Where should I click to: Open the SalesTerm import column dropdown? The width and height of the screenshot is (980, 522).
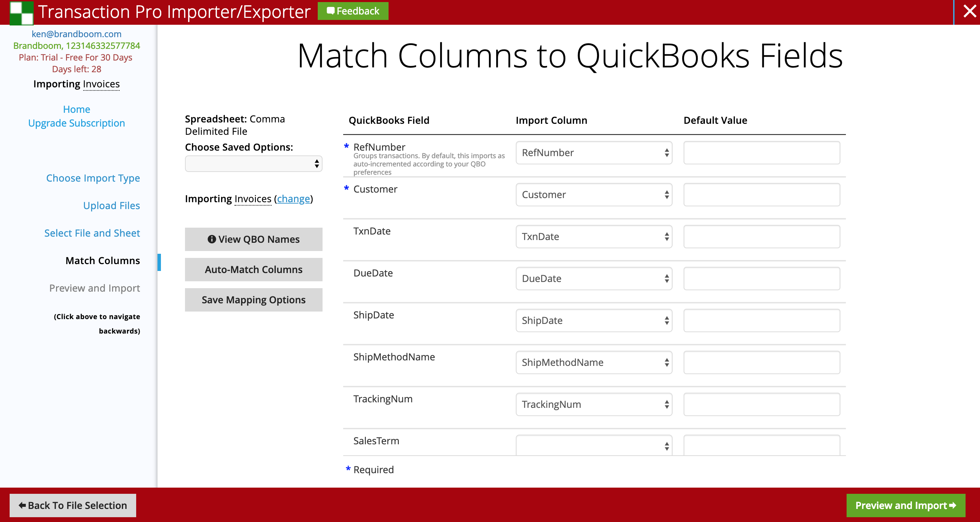594,445
